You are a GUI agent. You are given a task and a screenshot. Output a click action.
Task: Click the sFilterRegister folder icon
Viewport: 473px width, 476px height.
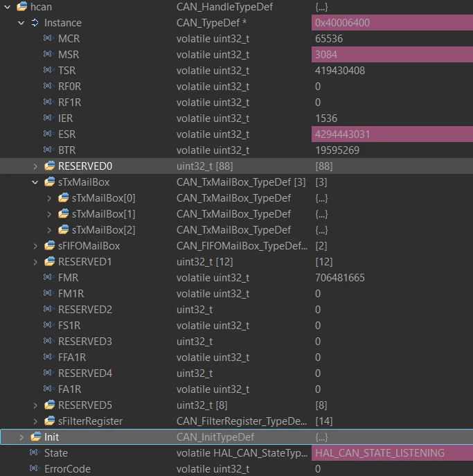coord(49,421)
